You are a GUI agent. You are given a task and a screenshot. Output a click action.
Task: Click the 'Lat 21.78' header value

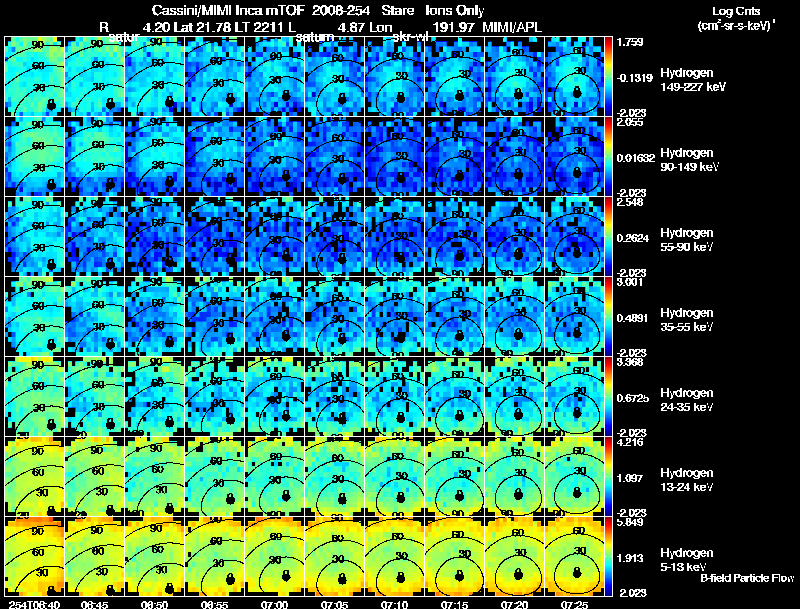point(201,27)
